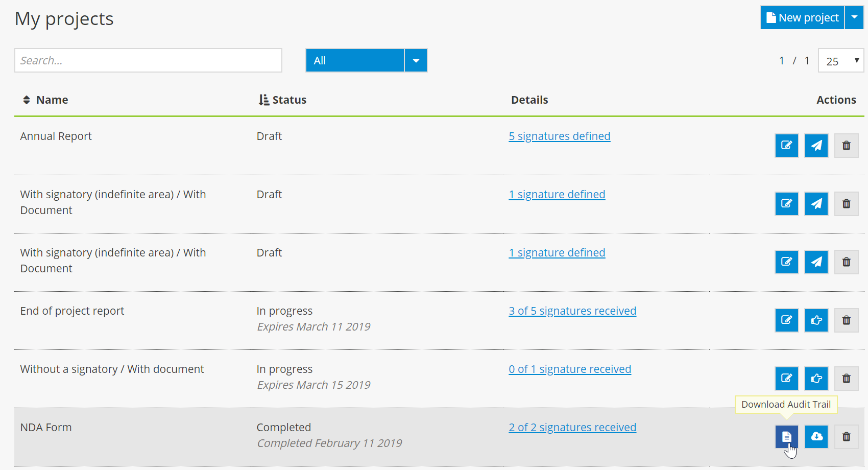Edit the End of project report
Image resolution: width=868 pixels, height=470 pixels.
786,320
